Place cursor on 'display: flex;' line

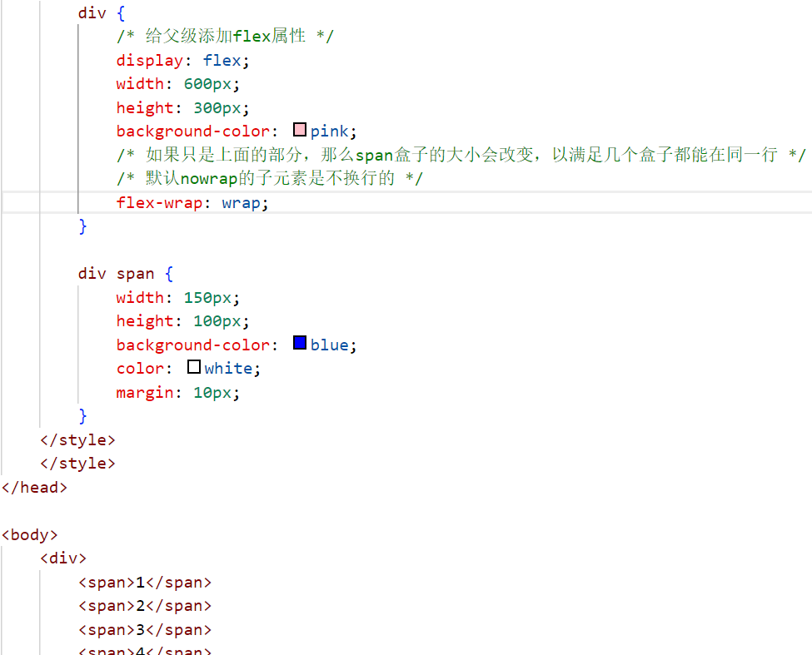point(182,61)
